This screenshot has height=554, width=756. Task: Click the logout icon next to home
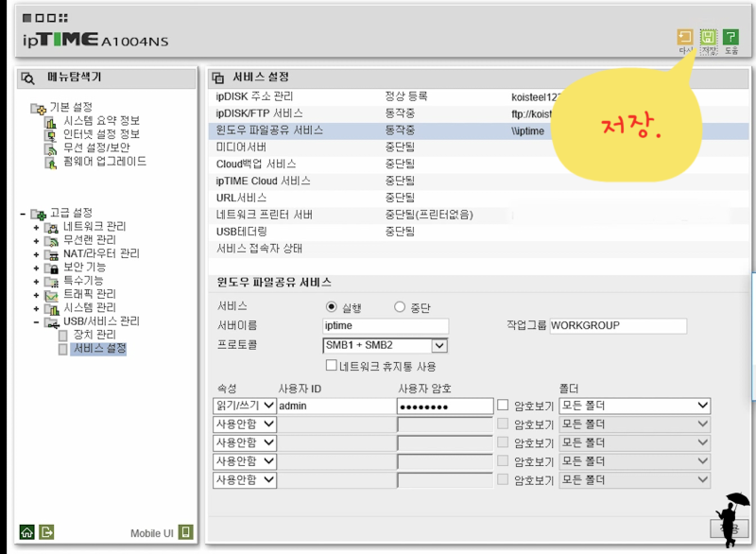(46, 532)
